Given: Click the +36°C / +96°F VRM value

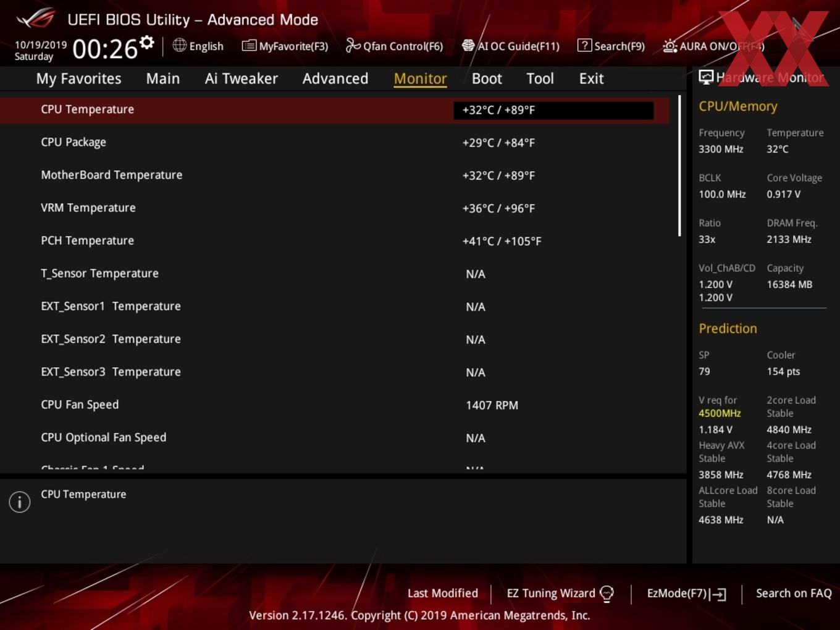Looking at the screenshot, I should [498, 208].
